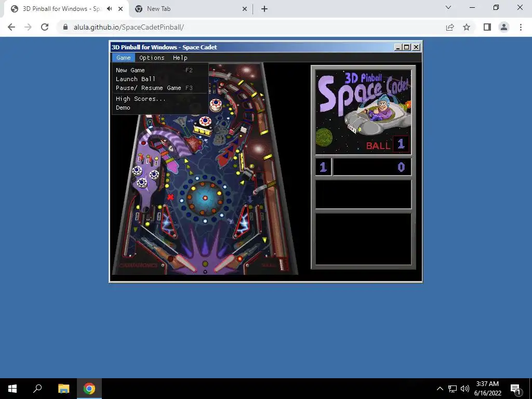Click the red X marker on the table

[x=170, y=197]
